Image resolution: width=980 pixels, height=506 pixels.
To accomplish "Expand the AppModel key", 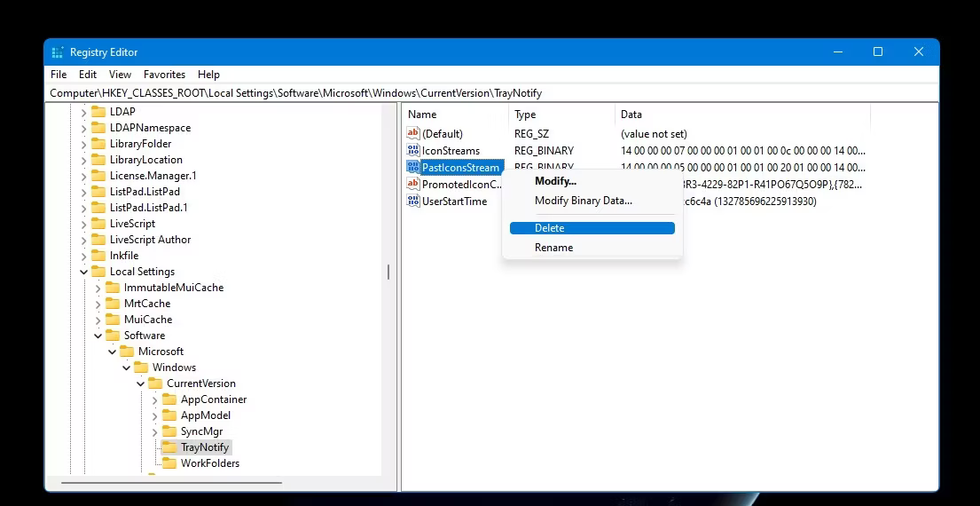I will pyautogui.click(x=155, y=415).
